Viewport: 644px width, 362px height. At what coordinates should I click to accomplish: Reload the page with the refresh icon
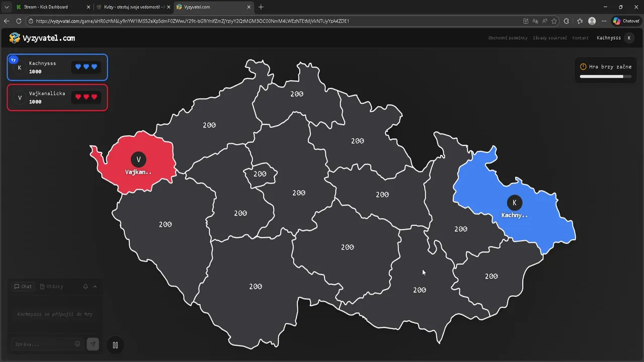[x=19, y=21]
